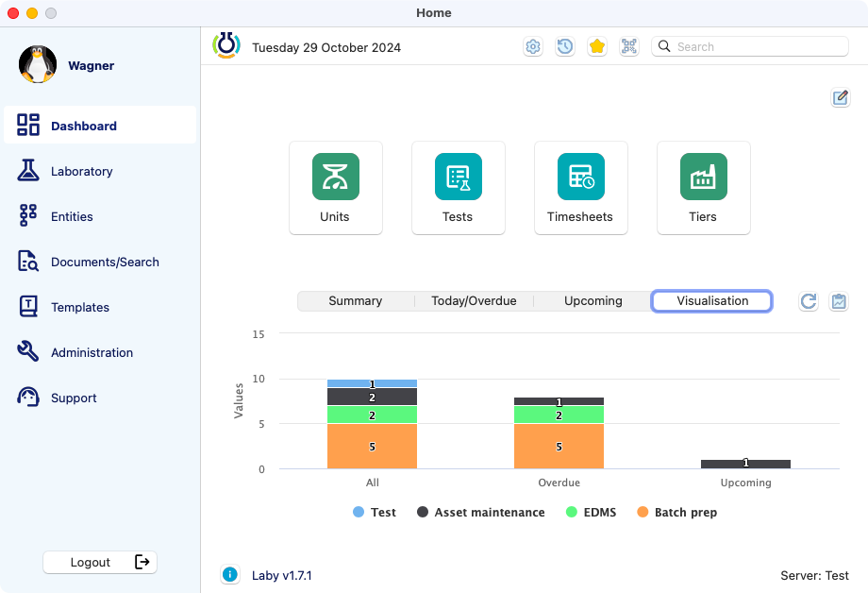
Task: Focus the Search input field
Action: (750, 46)
